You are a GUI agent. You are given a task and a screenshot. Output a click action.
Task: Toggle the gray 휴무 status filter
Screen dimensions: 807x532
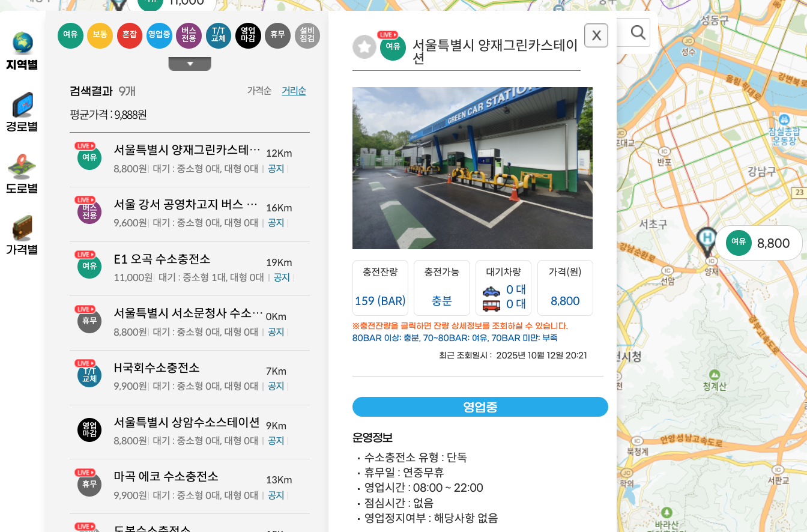pos(277,35)
